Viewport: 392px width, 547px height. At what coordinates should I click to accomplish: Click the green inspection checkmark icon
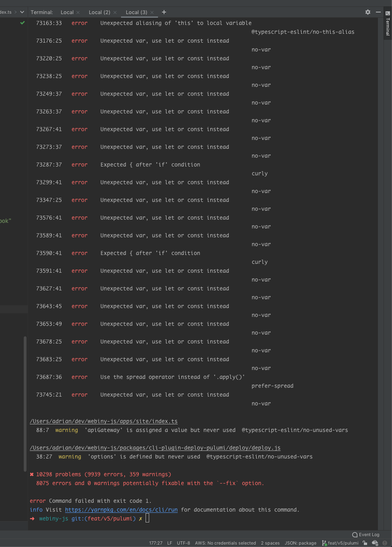coord(23,23)
